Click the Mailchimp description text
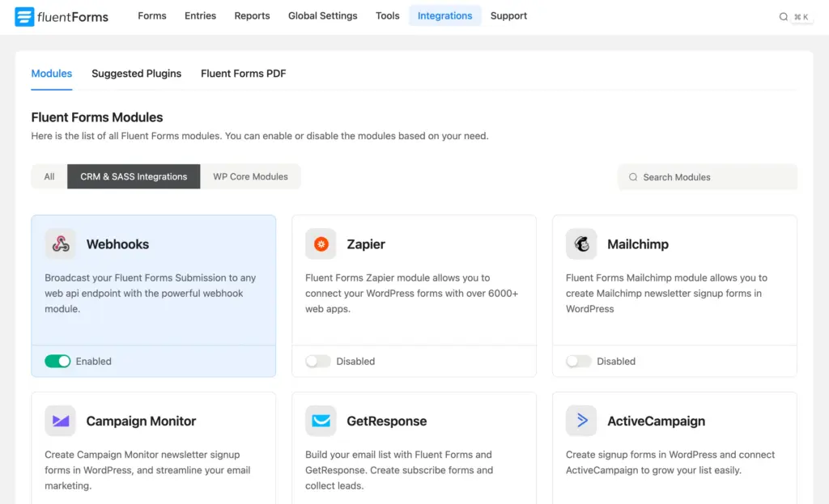This screenshot has height=504, width=829. coord(666,293)
